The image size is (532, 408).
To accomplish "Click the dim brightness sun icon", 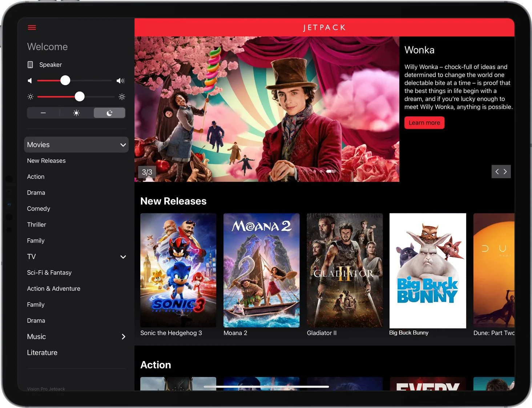I will click(x=31, y=97).
